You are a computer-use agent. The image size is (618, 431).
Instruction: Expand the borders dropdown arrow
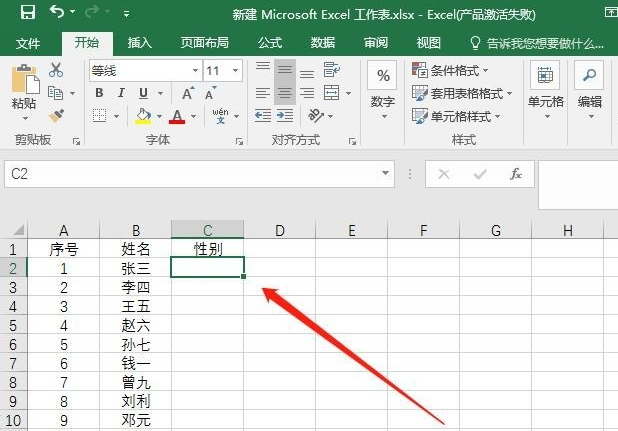click(116, 116)
